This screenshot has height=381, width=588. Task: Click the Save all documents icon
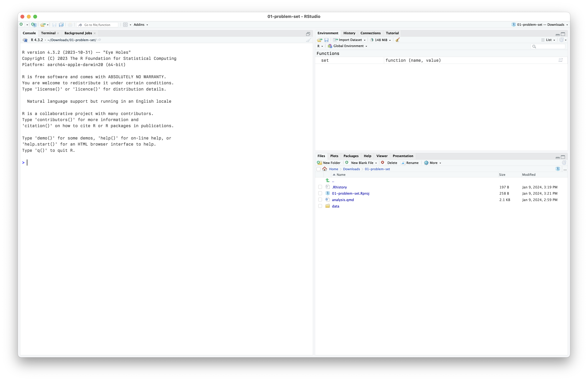tap(61, 25)
